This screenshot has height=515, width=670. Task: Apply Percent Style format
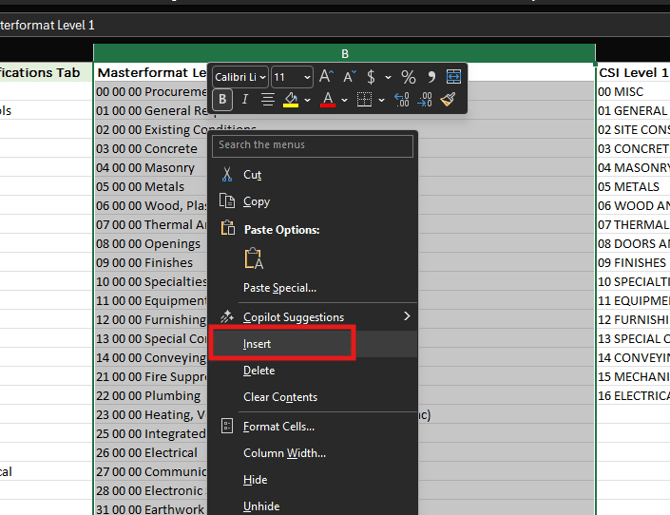[408, 77]
